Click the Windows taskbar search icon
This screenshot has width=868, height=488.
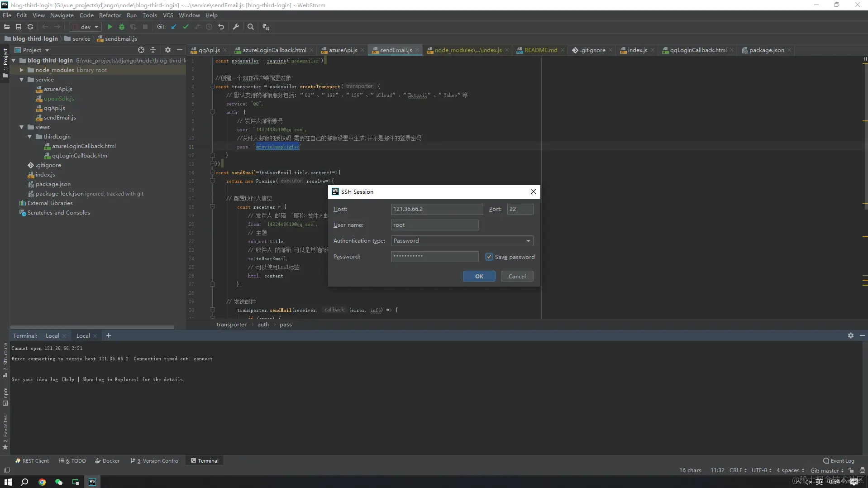click(25, 482)
